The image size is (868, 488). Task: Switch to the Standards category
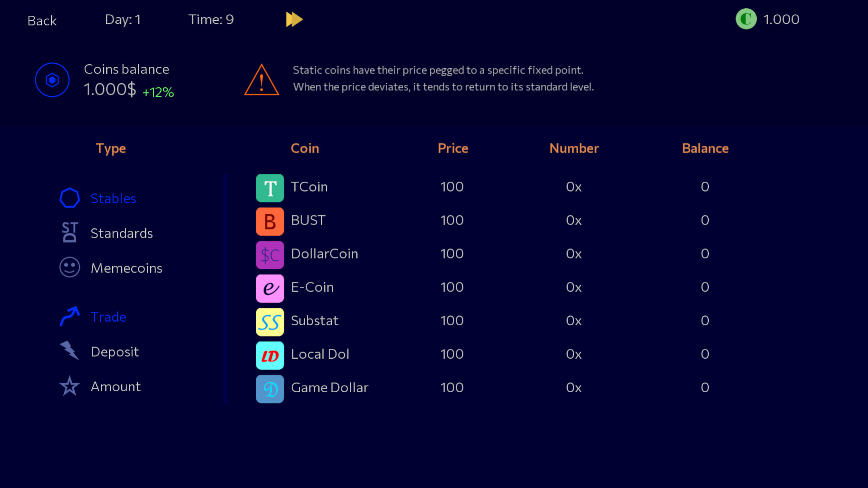coord(121,233)
